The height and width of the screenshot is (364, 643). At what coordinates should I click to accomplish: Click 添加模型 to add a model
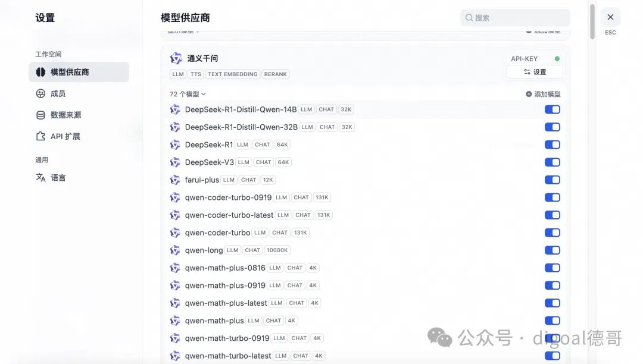coord(543,94)
